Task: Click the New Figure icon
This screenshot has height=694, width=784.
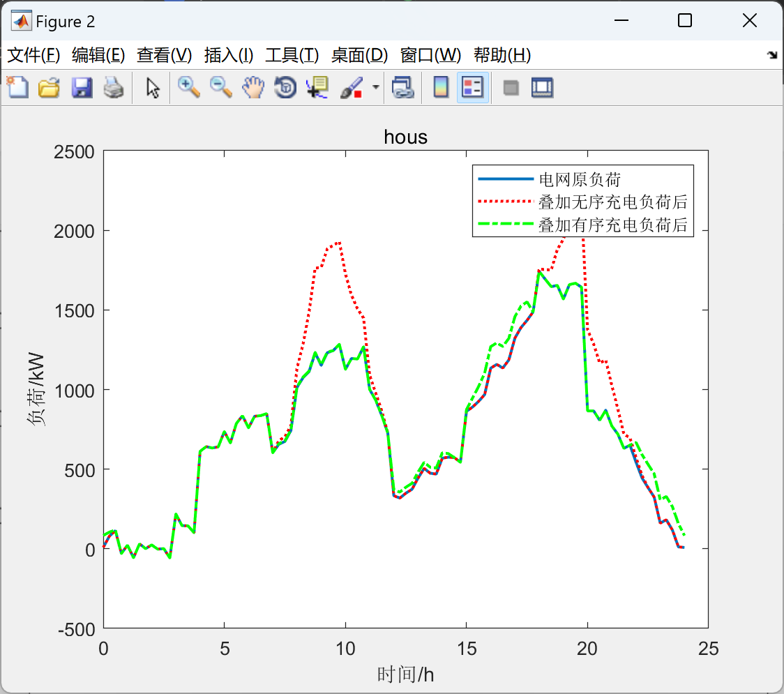Action: click(x=18, y=87)
